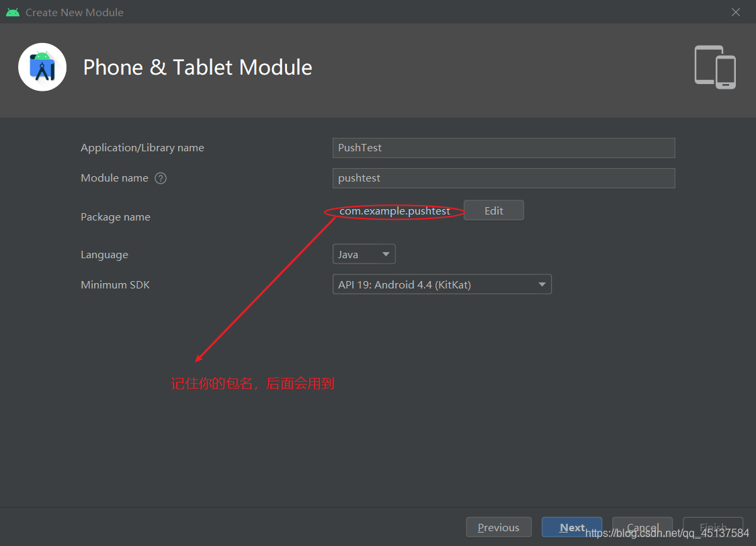Click the com.example.pushtest package text

[x=394, y=211]
